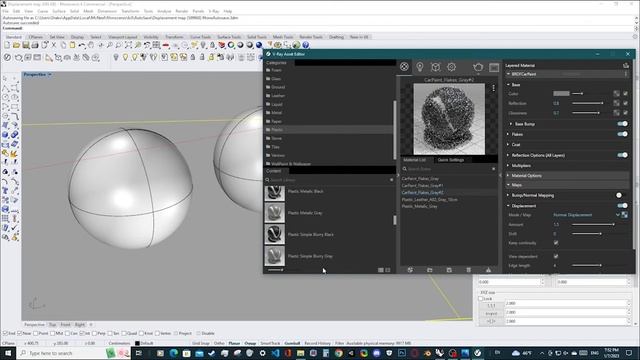
Task: Click the Plastic Metallic Gray thumbnail
Action: pyautogui.click(x=274, y=213)
